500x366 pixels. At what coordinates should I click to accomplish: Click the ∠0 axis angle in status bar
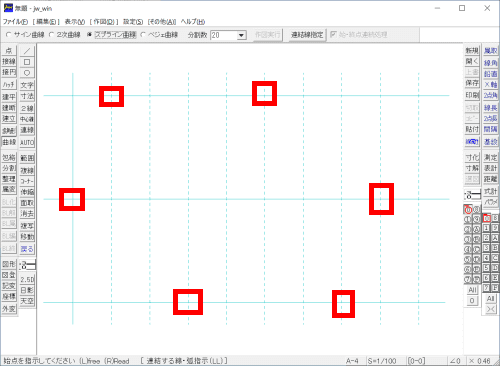455,361
